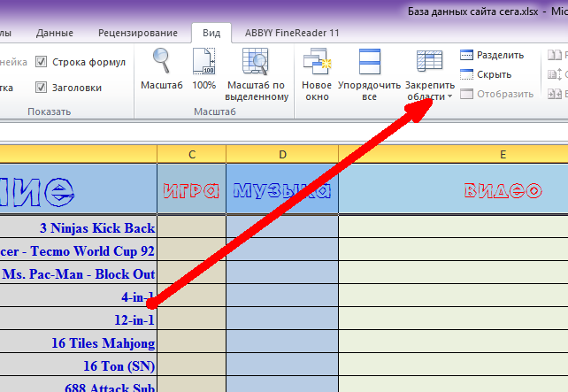Image resolution: width=568 pixels, height=392 pixels.
Task: Select the 3 Ninjas Kick Back cell
Action: [78, 227]
